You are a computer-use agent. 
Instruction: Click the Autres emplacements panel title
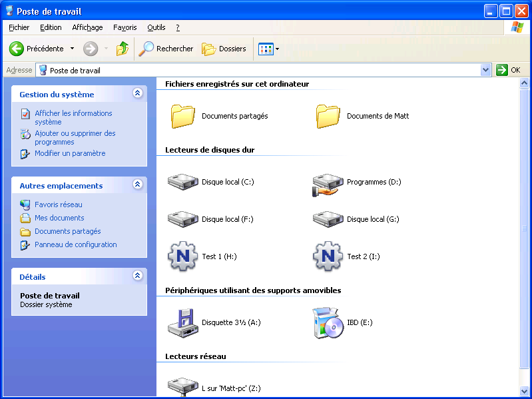coord(61,186)
